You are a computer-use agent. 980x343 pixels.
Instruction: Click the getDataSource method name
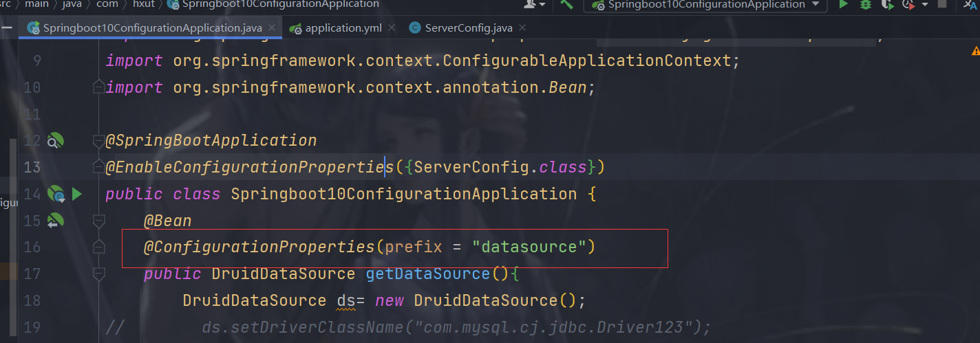pyautogui.click(x=428, y=274)
